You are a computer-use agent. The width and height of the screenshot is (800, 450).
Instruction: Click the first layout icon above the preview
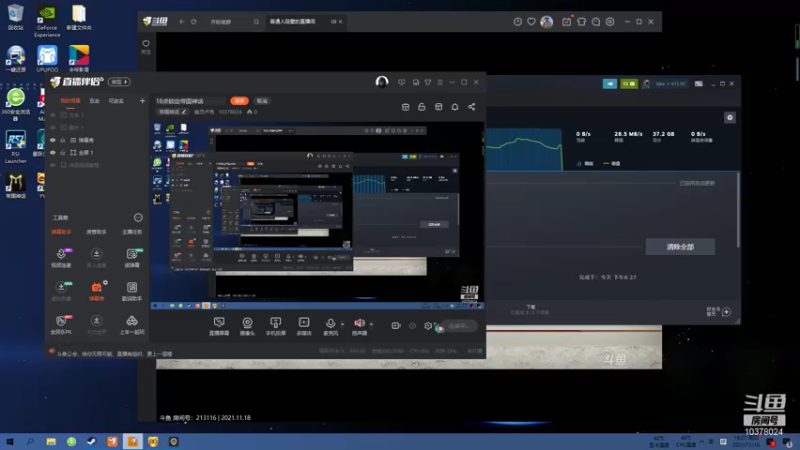[405, 107]
